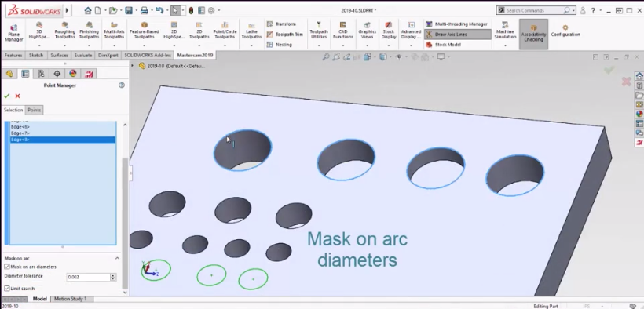Open Mastercam Configuration
This screenshot has height=309, width=644.
click(x=565, y=31)
